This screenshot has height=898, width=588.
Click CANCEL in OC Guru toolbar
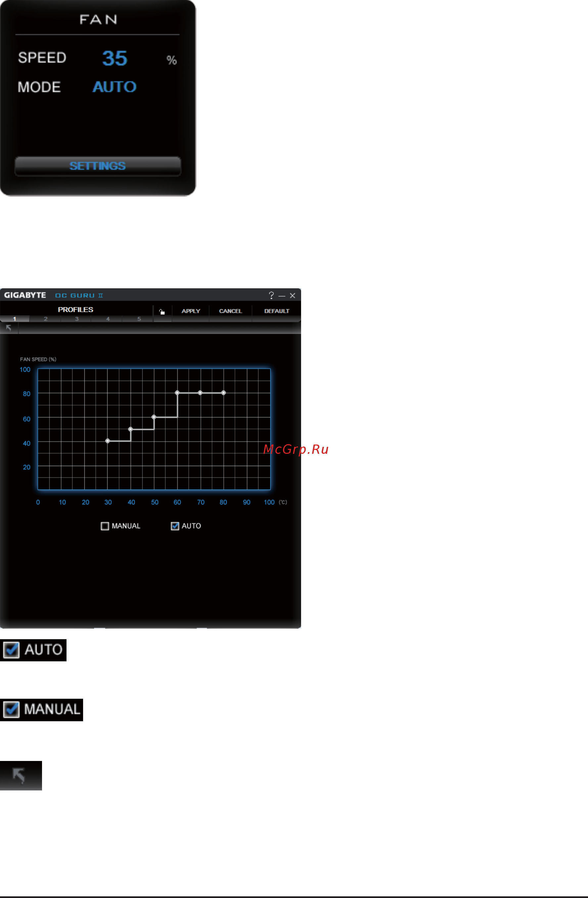tap(230, 311)
